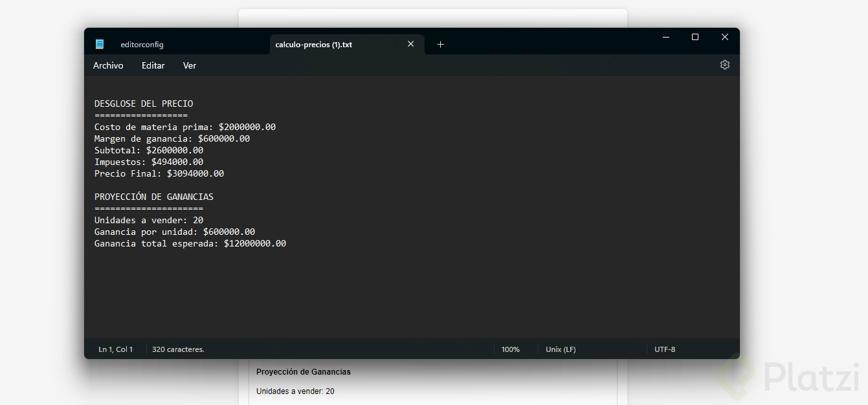Switch to the editorconfig tab
Viewport: 868px width, 405px height.
[142, 45]
